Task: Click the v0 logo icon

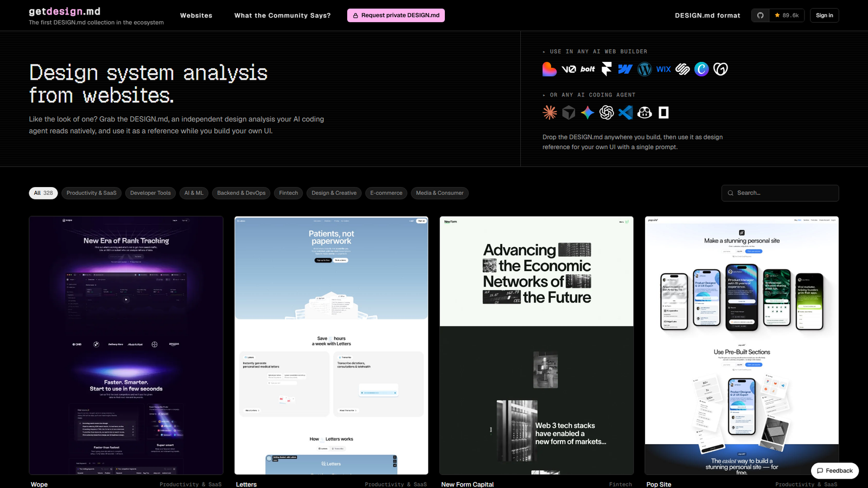Action: [569, 69]
